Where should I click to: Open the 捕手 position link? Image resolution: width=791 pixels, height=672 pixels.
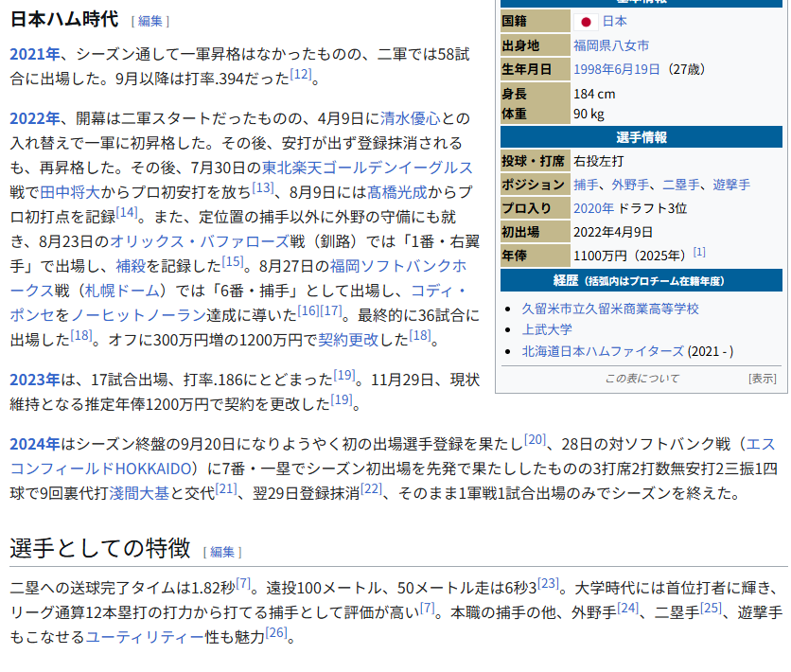click(x=586, y=185)
